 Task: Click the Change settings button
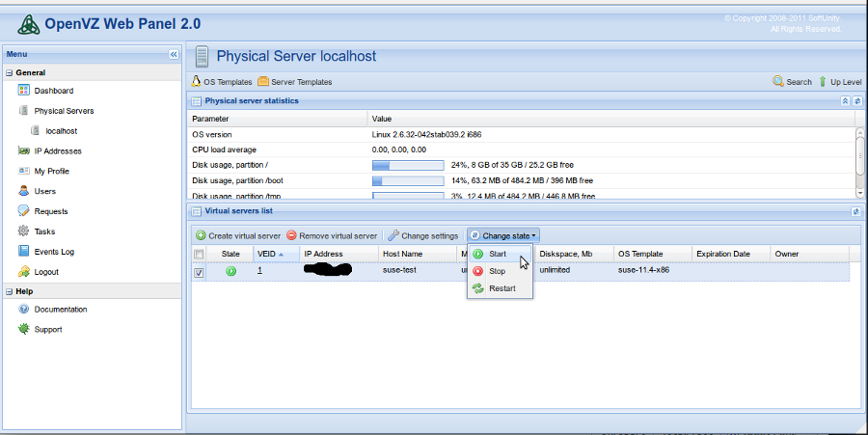coord(423,235)
